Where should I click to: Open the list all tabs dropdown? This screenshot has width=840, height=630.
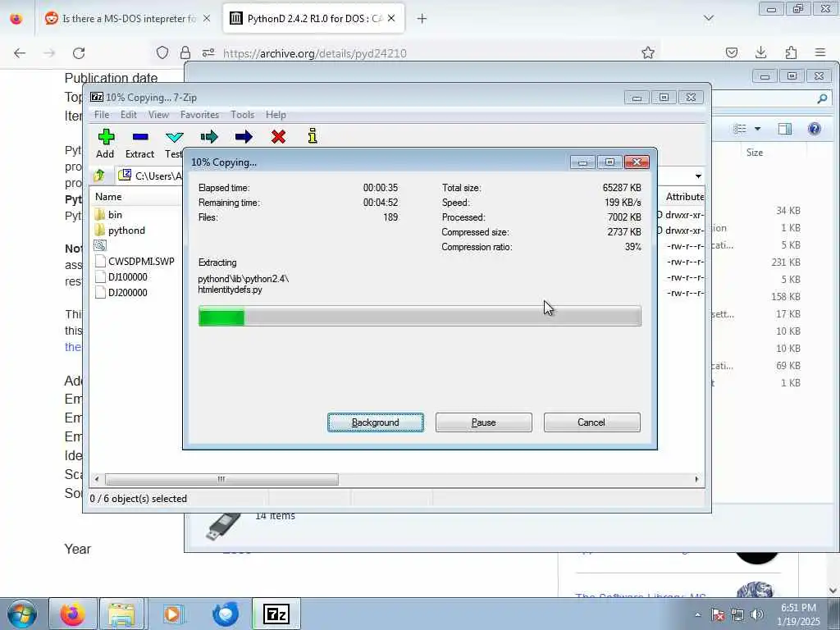tap(709, 18)
